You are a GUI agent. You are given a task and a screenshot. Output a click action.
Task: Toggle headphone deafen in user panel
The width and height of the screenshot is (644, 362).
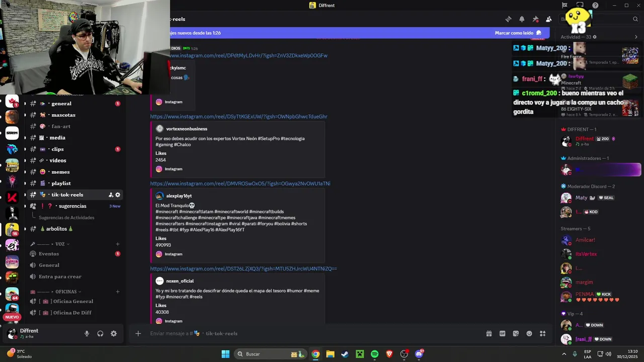(100, 333)
